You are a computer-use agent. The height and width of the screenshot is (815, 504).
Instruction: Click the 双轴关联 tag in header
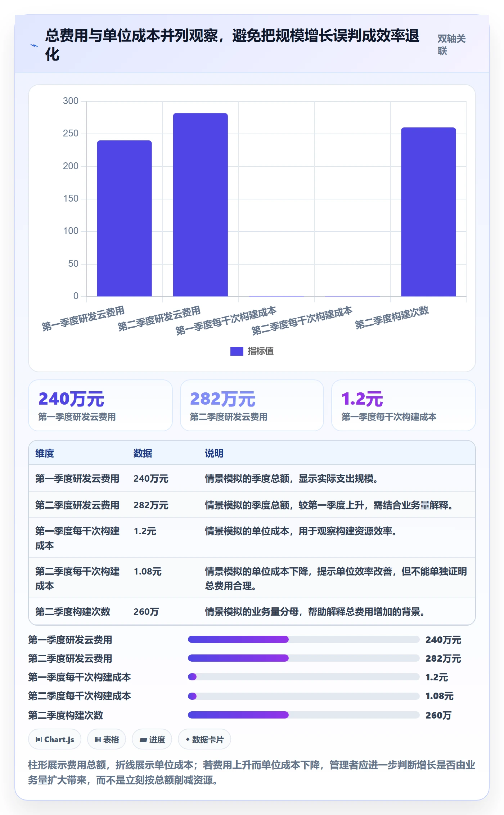coord(451,45)
